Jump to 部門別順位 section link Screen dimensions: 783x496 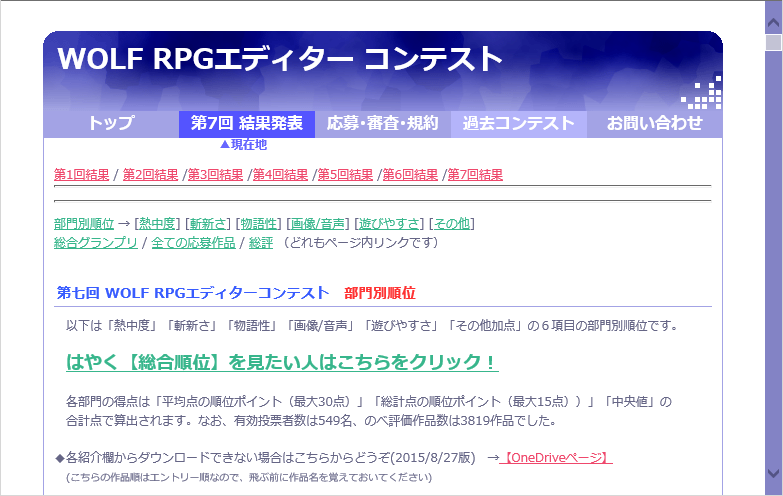pos(84,224)
